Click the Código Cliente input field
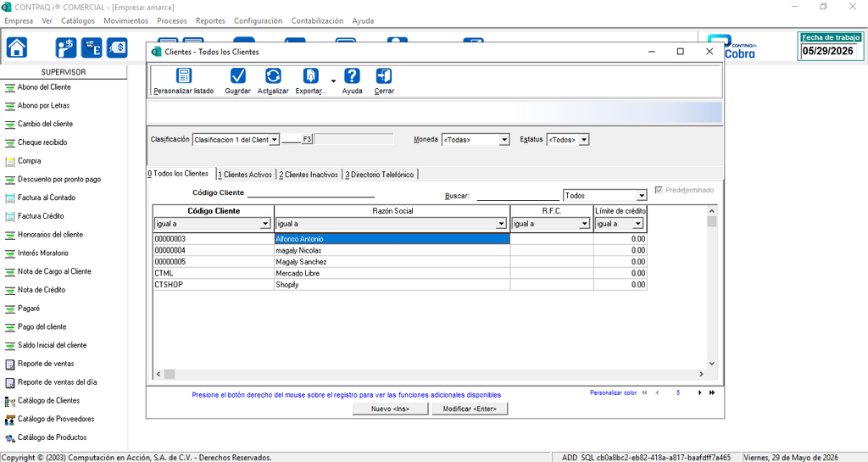This screenshot has height=462, width=868. (310, 192)
